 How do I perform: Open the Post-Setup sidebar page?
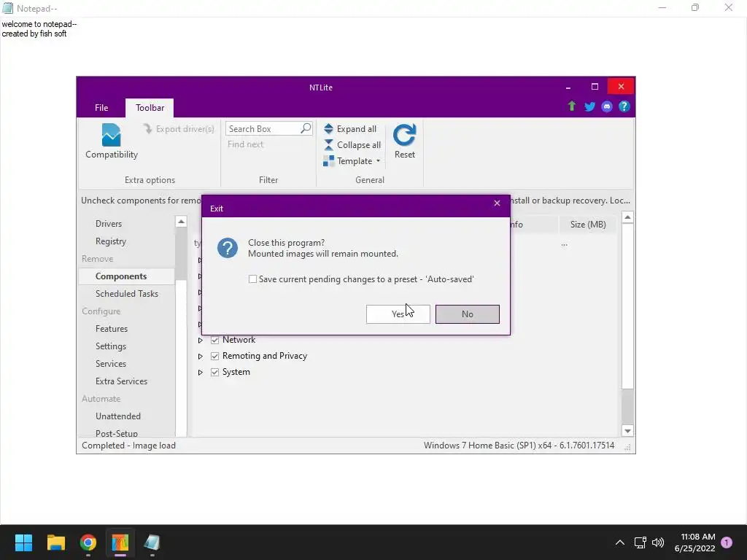pyautogui.click(x=117, y=433)
